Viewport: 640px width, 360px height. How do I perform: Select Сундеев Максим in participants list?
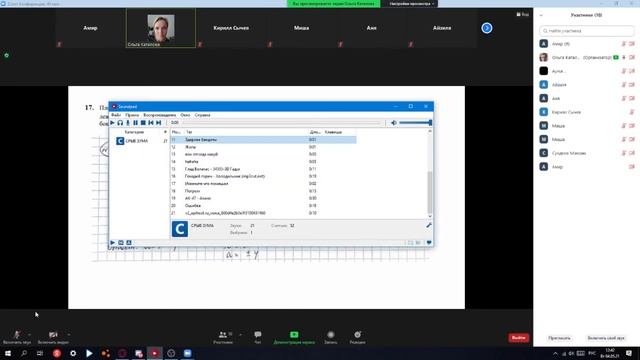tap(587, 153)
